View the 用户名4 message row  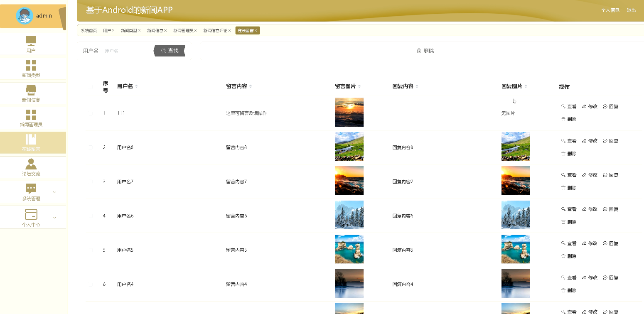click(x=569, y=277)
